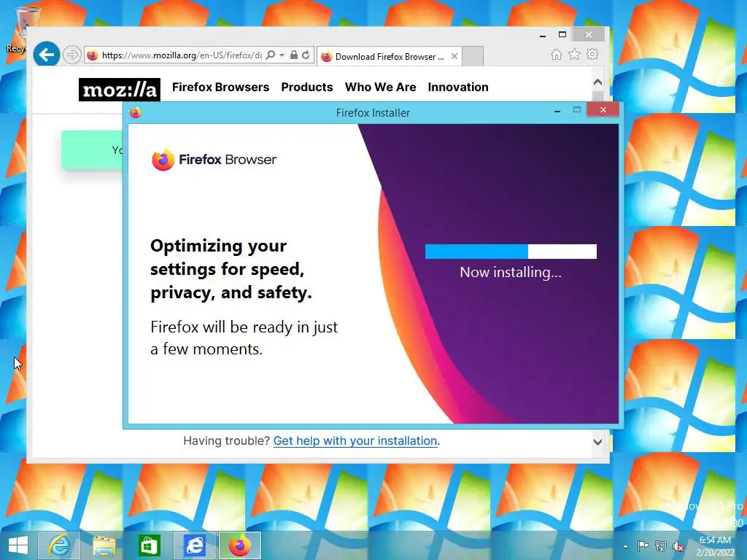Image resolution: width=747 pixels, height=560 pixels.
Task: Refresh the mozilla.org page
Action: (x=306, y=55)
